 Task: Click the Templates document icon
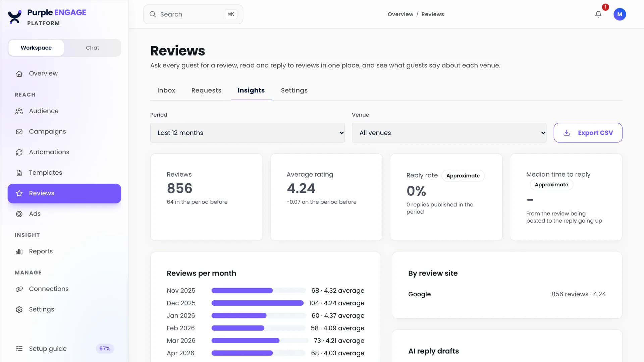(x=19, y=173)
